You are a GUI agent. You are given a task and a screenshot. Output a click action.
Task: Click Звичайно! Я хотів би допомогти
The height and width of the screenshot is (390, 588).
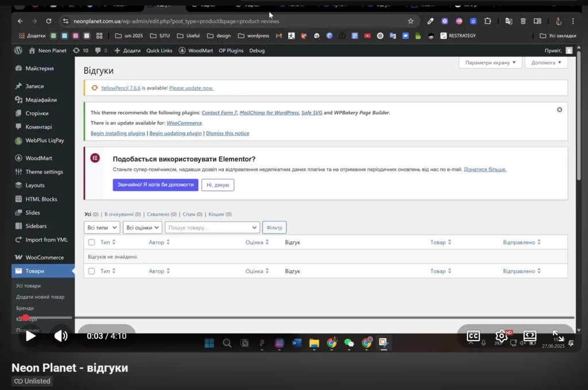pos(155,185)
